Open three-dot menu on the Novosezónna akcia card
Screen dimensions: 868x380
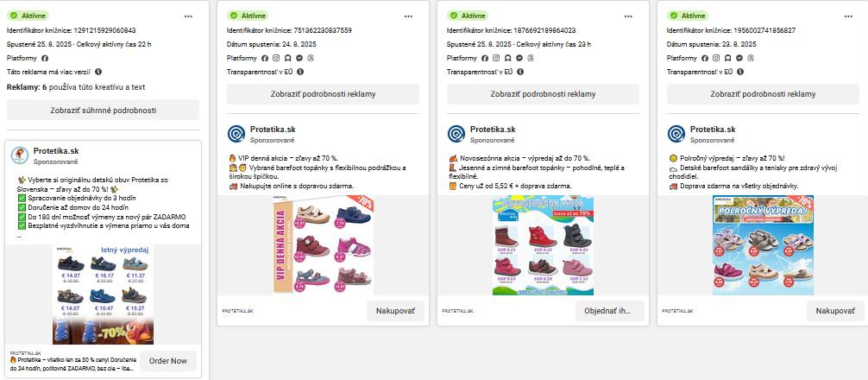629,16
